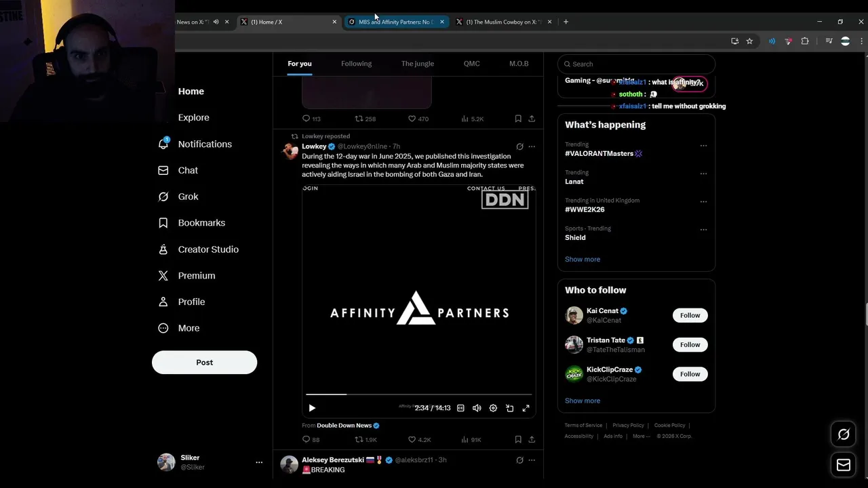Open Bookmarks from the sidebar

191,222
